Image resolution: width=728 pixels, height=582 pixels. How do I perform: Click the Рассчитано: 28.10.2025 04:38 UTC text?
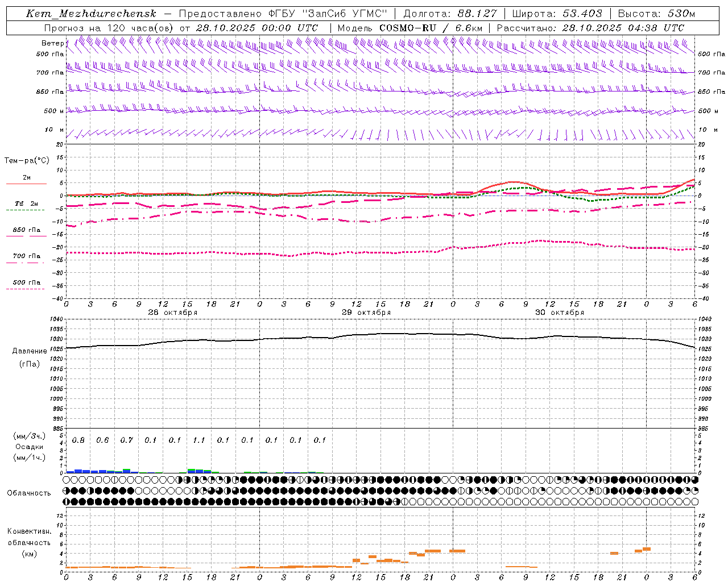point(590,28)
